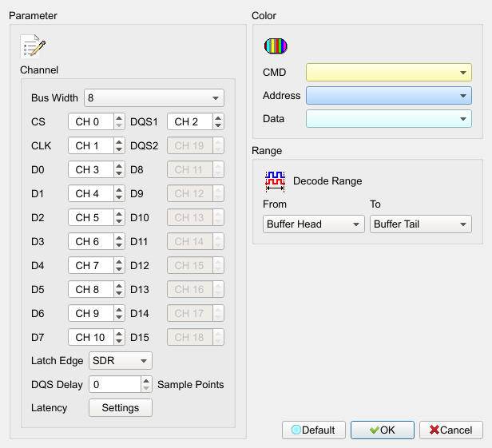Image resolution: width=492 pixels, height=448 pixels.
Task: Click the D1 CH 4 field
Action: click(91, 193)
